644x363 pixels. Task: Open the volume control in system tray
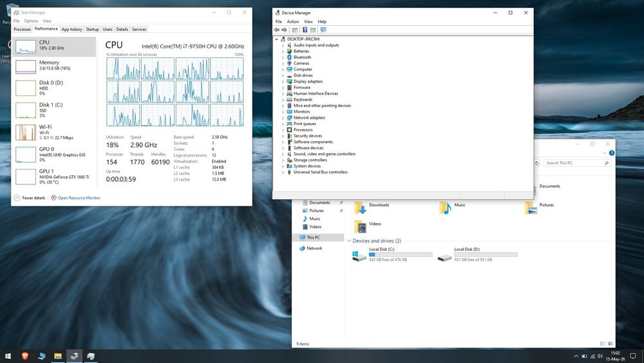click(x=600, y=357)
